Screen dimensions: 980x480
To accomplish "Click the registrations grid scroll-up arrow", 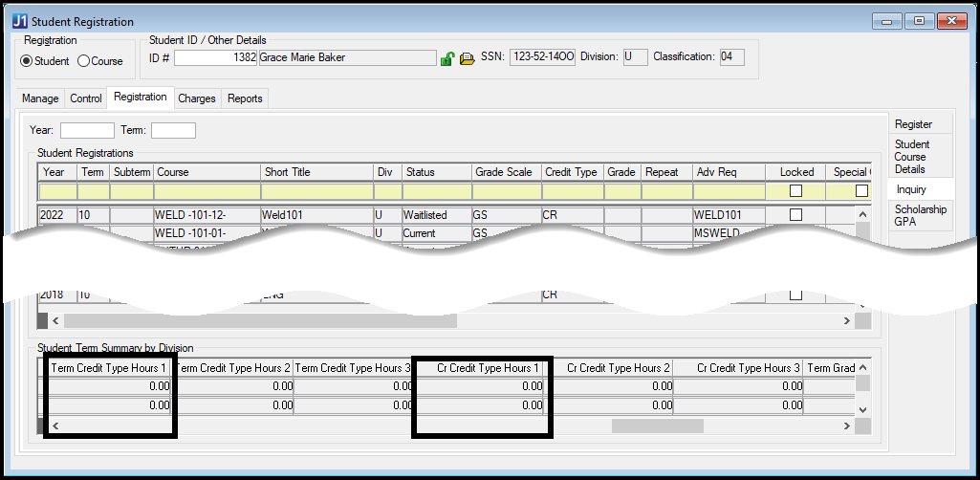I will [x=862, y=212].
